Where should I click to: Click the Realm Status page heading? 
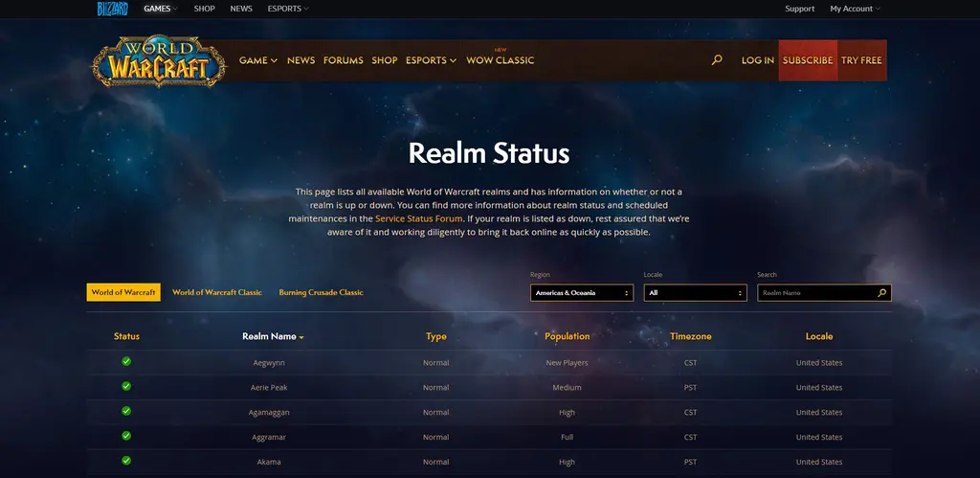click(489, 153)
